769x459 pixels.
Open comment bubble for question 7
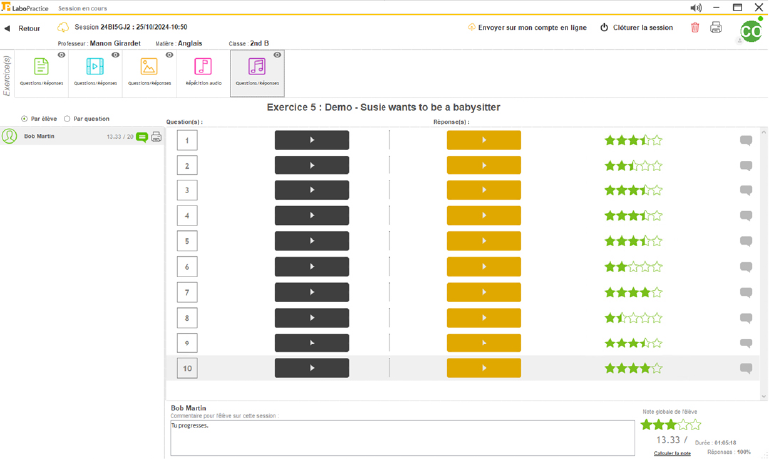[x=746, y=293]
